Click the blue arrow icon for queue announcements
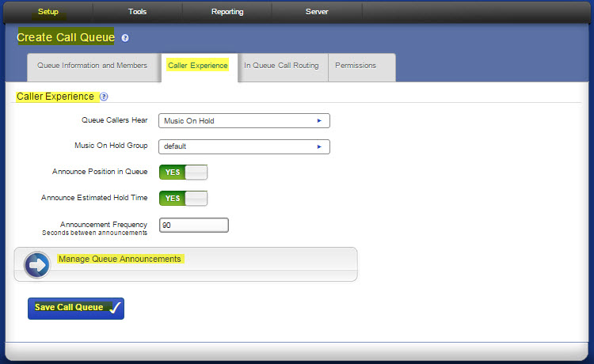Viewport: 594px width, 364px height. pos(37,265)
